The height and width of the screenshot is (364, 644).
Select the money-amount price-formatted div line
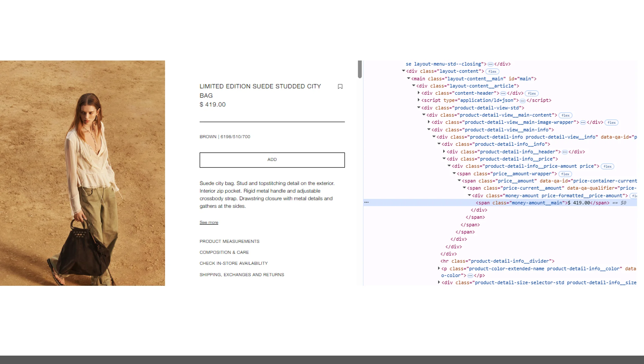tap(550, 195)
